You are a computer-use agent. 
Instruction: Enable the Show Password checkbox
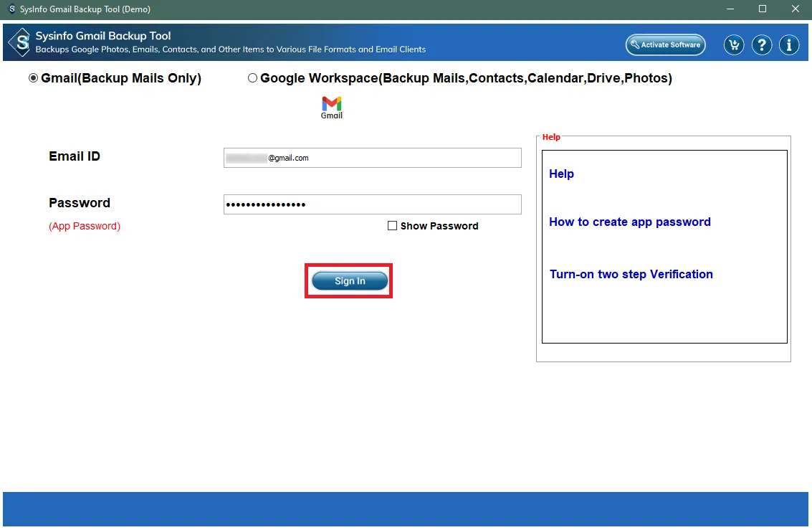click(x=392, y=226)
